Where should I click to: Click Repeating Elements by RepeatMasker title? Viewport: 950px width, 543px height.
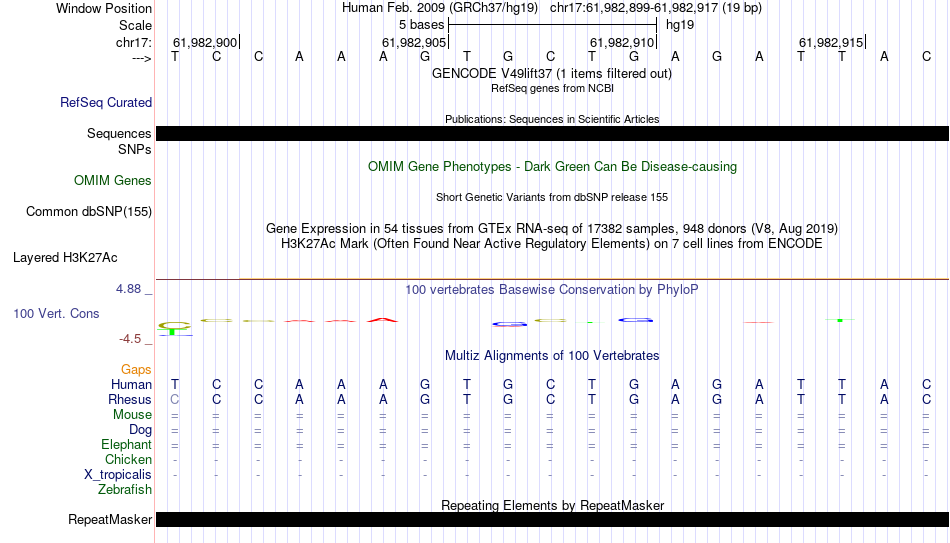click(x=553, y=505)
